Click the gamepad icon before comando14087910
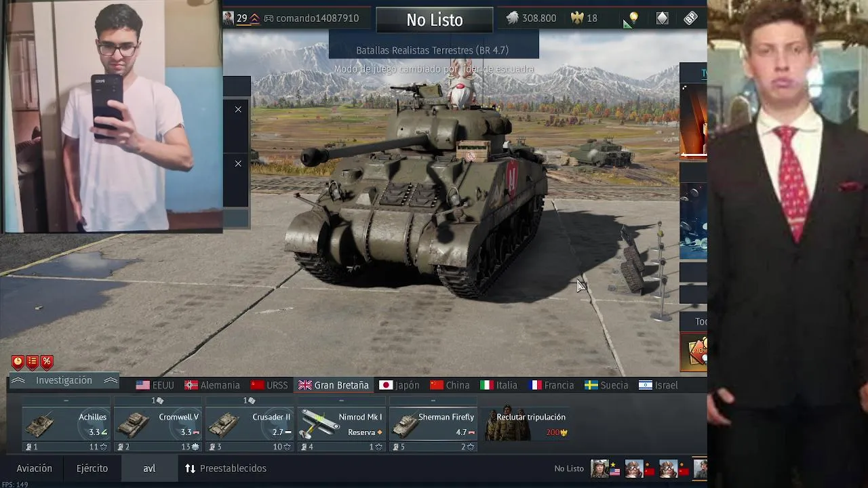This screenshot has height=488, width=868. (x=269, y=19)
